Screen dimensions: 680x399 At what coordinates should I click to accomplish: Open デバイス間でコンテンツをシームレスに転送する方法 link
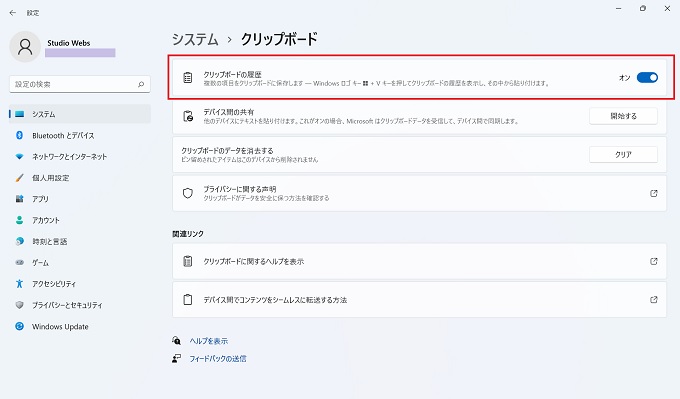pos(419,300)
